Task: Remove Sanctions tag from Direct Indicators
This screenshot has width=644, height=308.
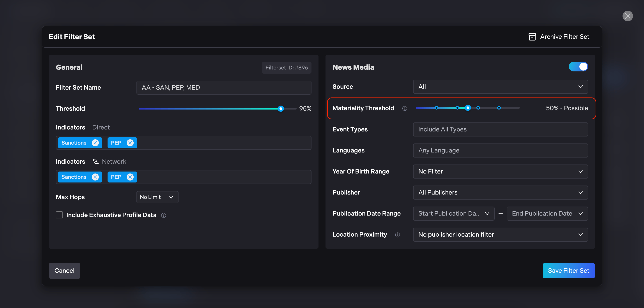Action: 95,143
